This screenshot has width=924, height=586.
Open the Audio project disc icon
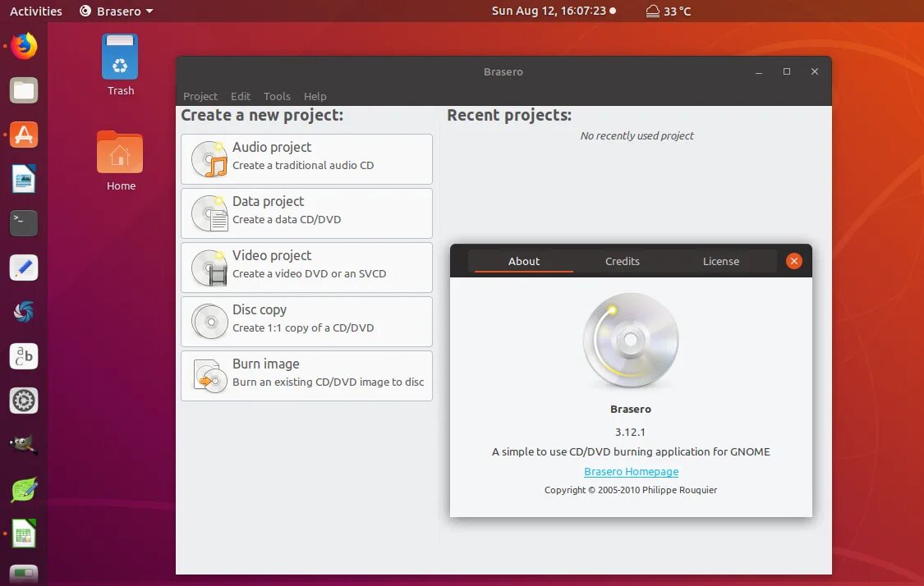point(209,159)
